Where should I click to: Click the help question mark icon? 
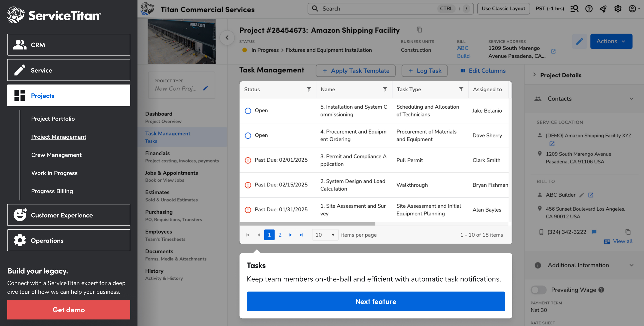coord(589,9)
